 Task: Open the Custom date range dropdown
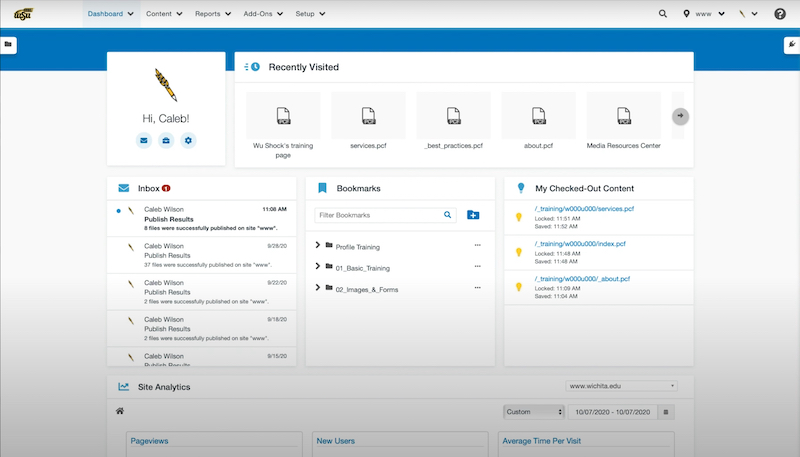tap(534, 412)
